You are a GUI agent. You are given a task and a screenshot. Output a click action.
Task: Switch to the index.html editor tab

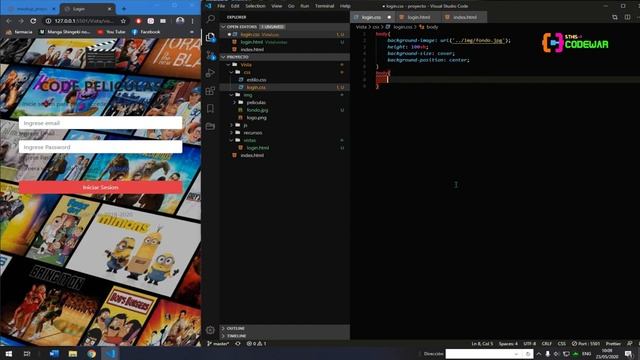click(464, 17)
